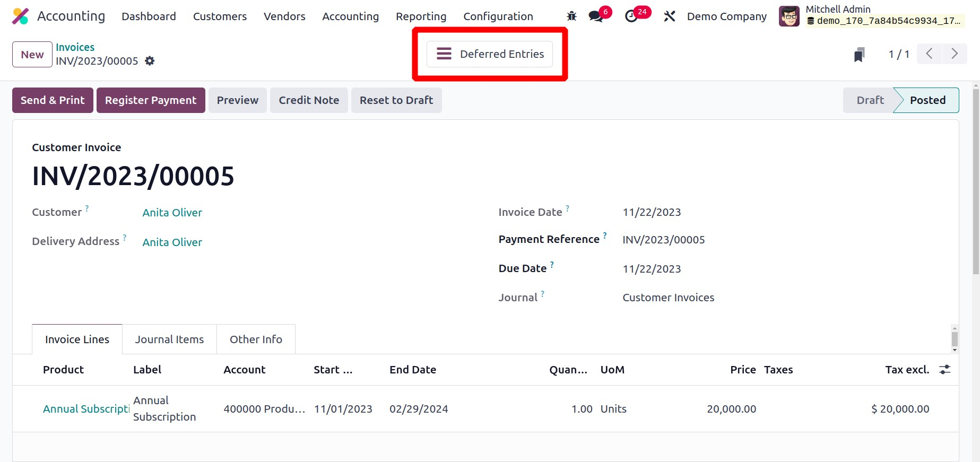Open column options adjust icon in table
980x462 pixels.
pos(945,370)
